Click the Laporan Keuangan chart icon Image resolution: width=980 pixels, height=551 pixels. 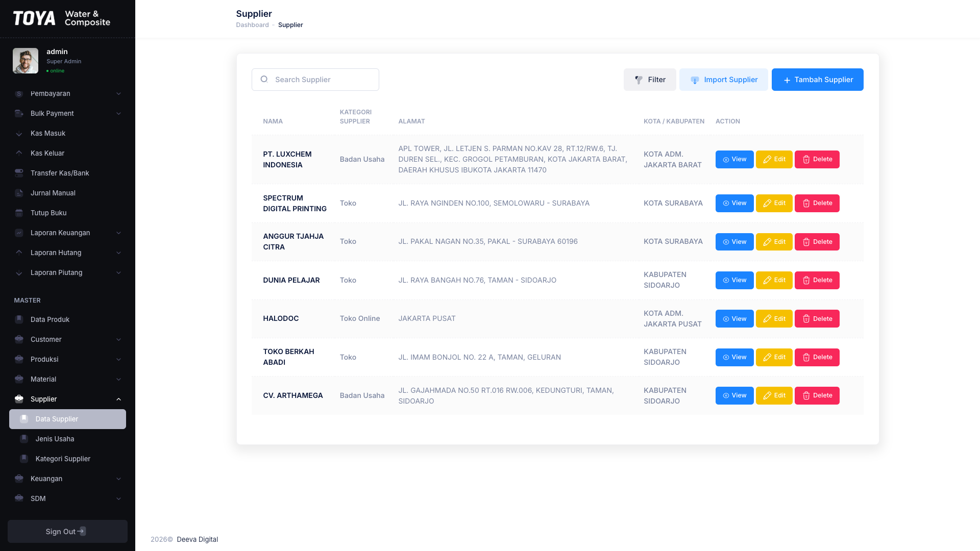coord(19,233)
